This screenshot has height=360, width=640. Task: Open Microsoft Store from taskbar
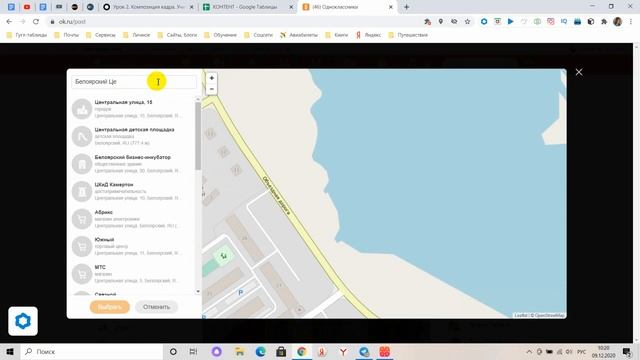tap(281, 352)
